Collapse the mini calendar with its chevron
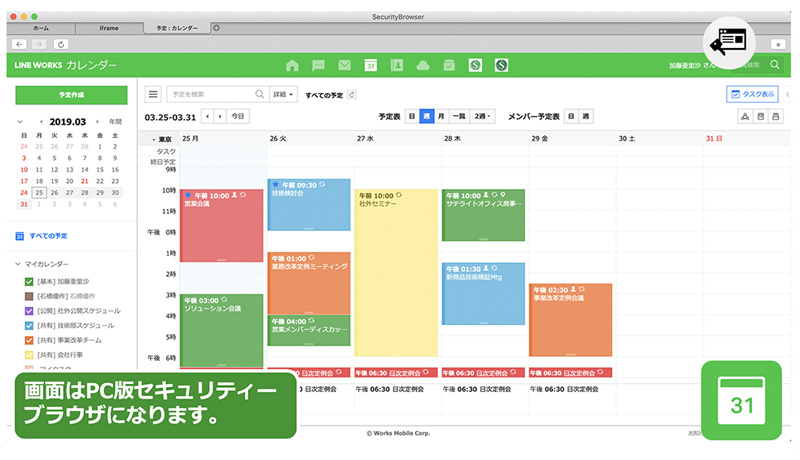 pos(20,122)
